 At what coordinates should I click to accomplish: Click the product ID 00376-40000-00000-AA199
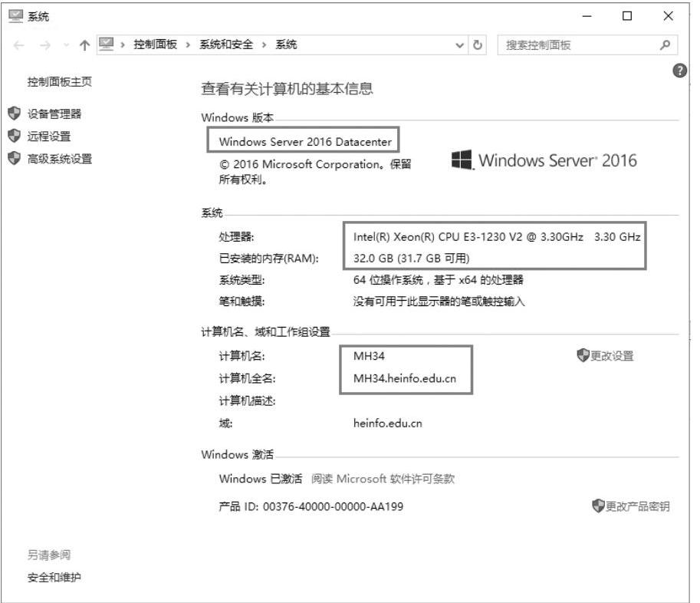[333, 506]
